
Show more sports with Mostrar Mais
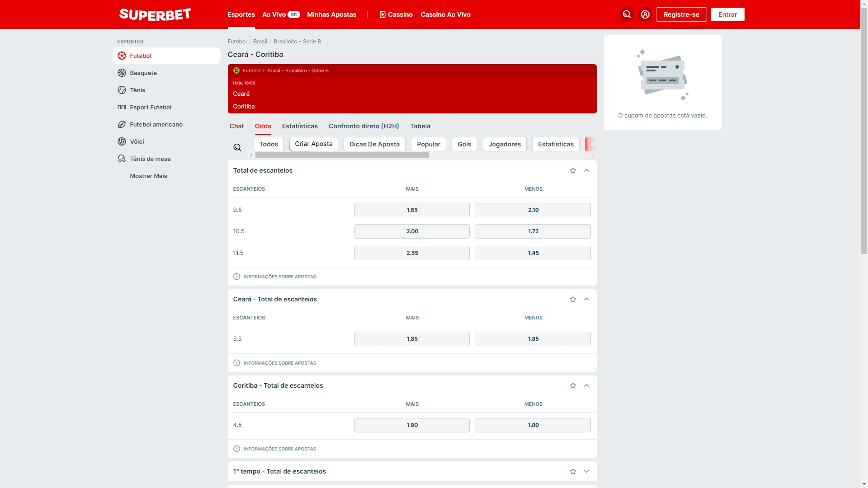[148, 176]
